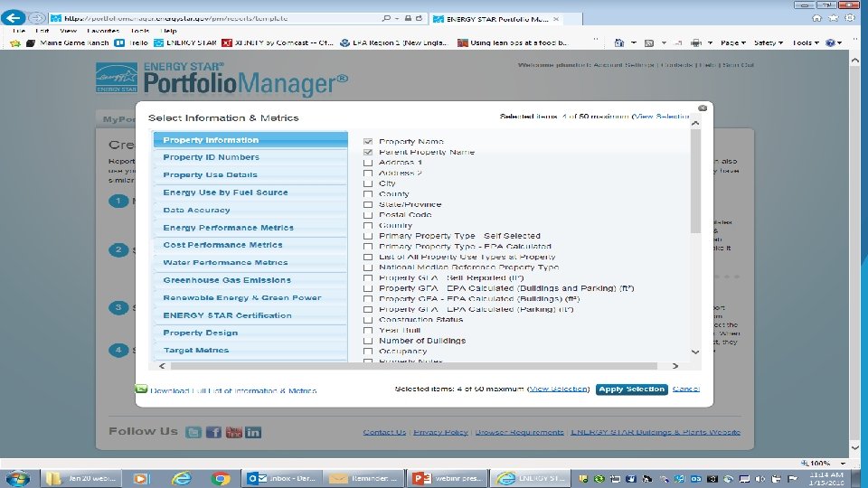Image resolution: width=868 pixels, height=488 pixels.
Task: Open the Tools dropdown in command bar
Action: tap(805, 42)
